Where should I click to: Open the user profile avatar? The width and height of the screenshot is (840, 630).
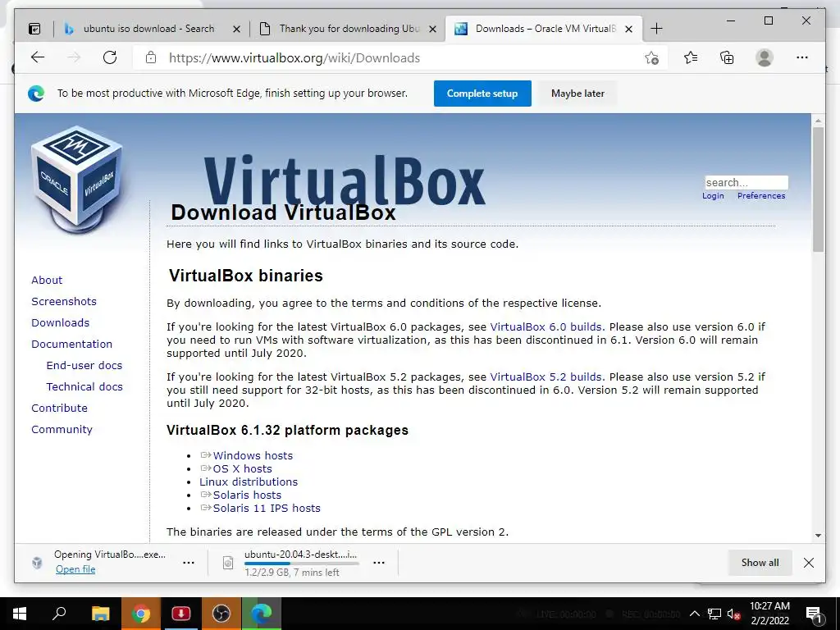click(765, 57)
